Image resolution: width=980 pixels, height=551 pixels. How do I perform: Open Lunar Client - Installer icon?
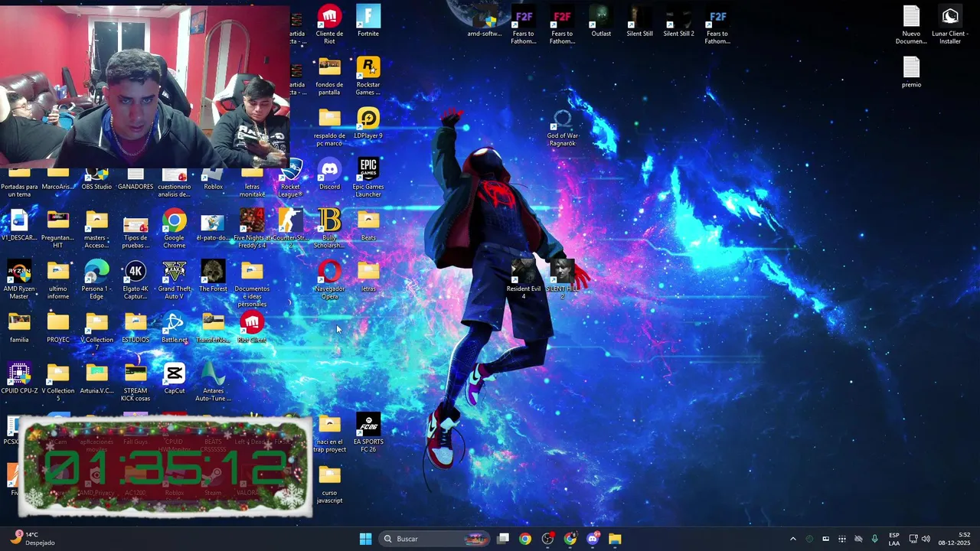click(950, 25)
